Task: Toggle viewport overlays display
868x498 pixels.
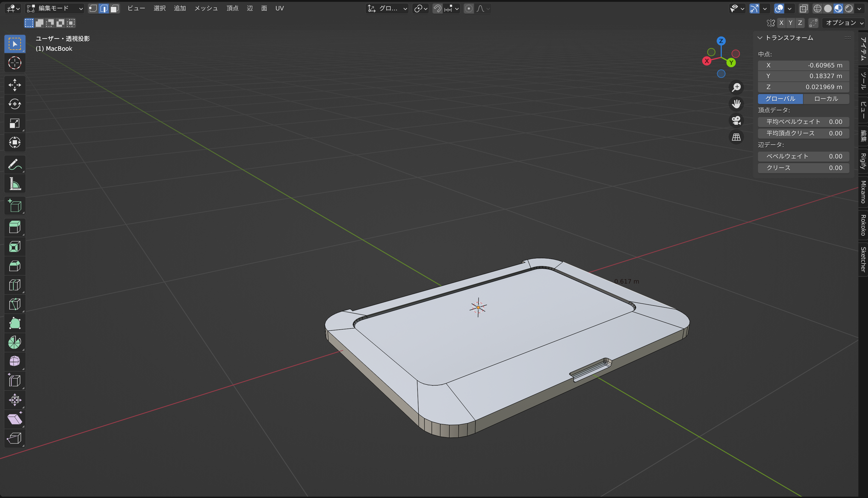Action: (779, 9)
